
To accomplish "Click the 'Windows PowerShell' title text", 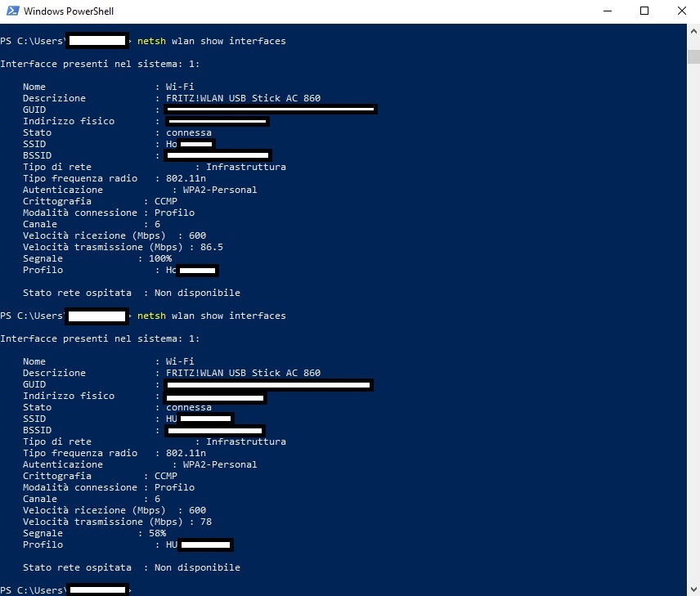I will pyautogui.click(x=69, y=11).
